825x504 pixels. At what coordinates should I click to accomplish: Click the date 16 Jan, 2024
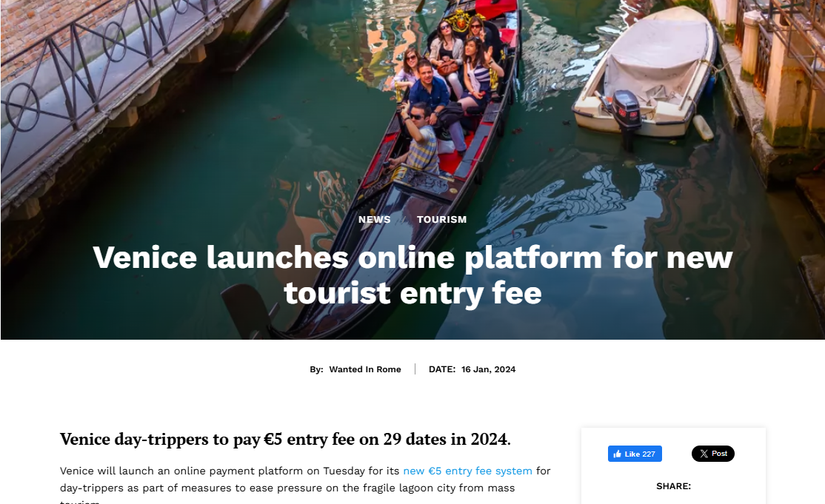(488, 369)
